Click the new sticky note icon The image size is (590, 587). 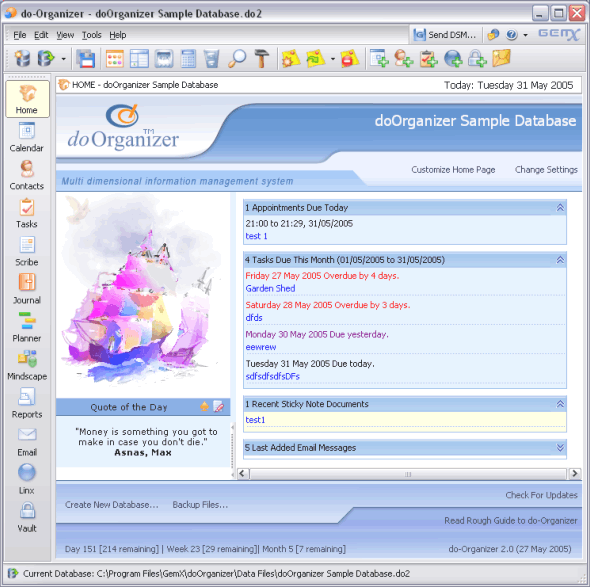point(291,58)
